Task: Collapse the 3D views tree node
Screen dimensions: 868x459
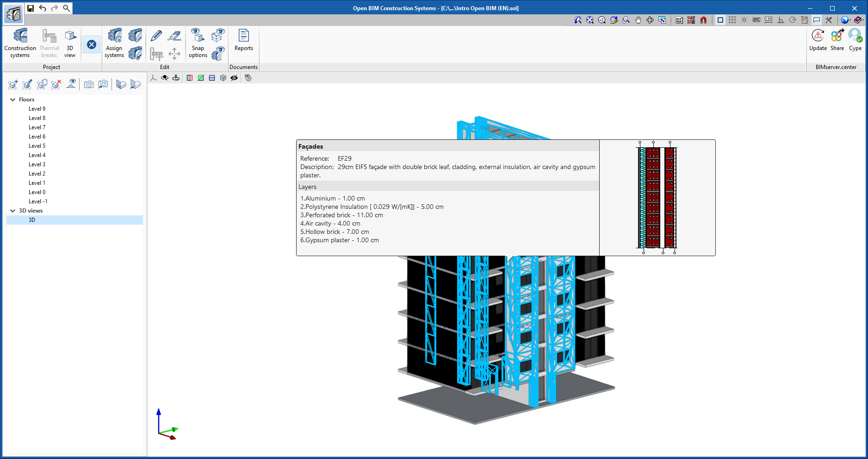Action: [x=13, y=211]
